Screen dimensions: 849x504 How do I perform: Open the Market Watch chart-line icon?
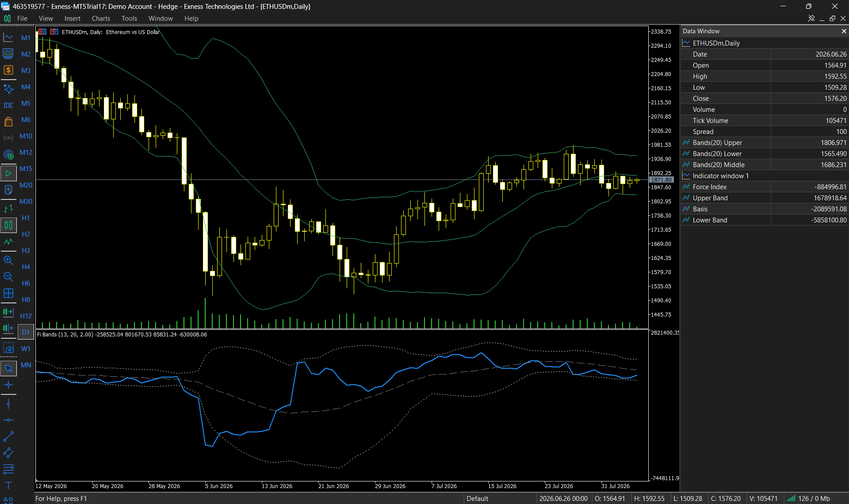tap(8, 38)
